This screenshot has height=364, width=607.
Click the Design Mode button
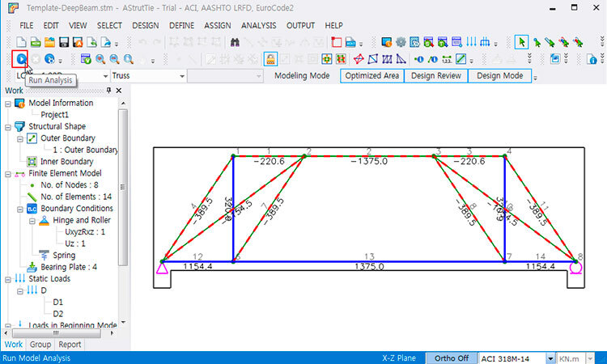point(499,76)
